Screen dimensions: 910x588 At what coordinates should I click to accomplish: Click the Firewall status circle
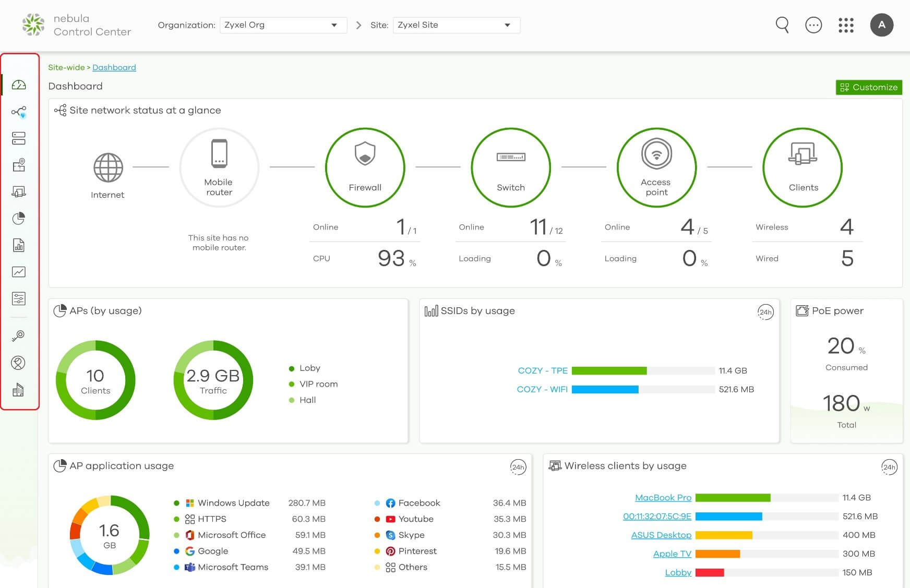click(365, 167)
